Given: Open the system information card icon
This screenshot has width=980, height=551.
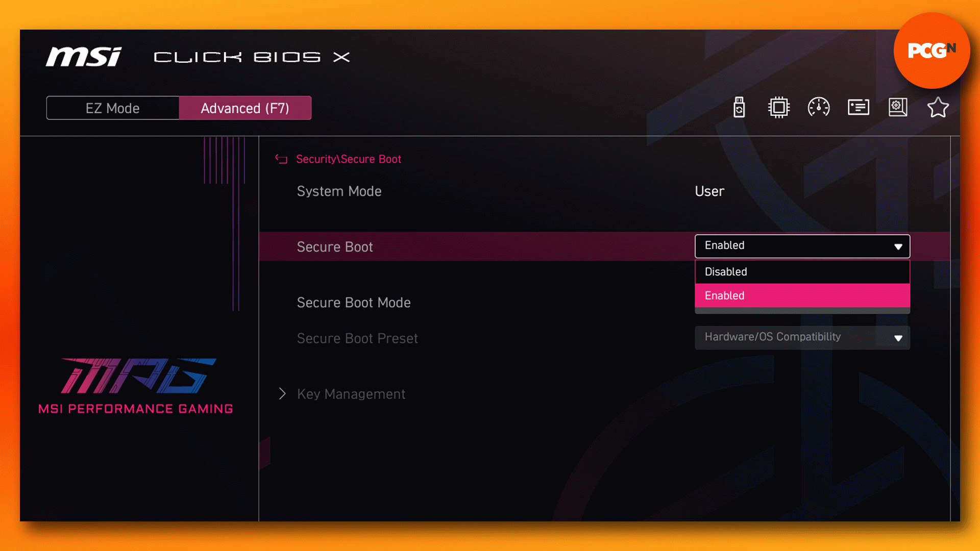Looking at the screenshot, I should pyautogui.click(x=858, y=108).
